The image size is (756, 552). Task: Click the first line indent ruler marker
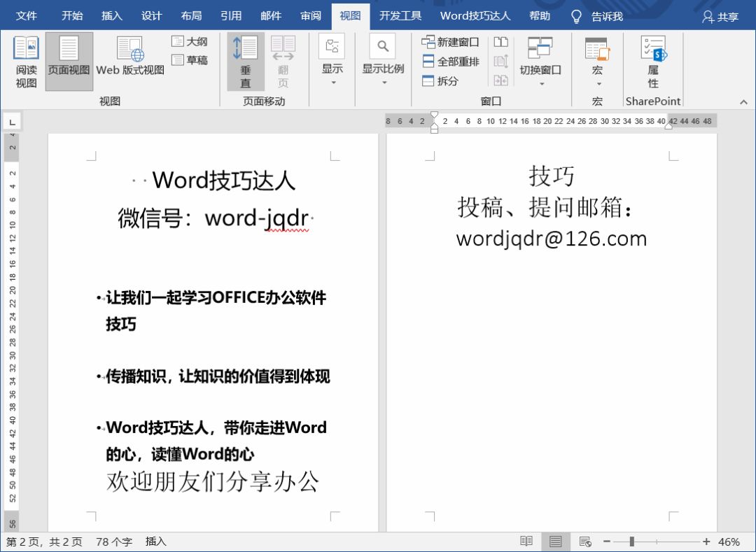[434, 115]
